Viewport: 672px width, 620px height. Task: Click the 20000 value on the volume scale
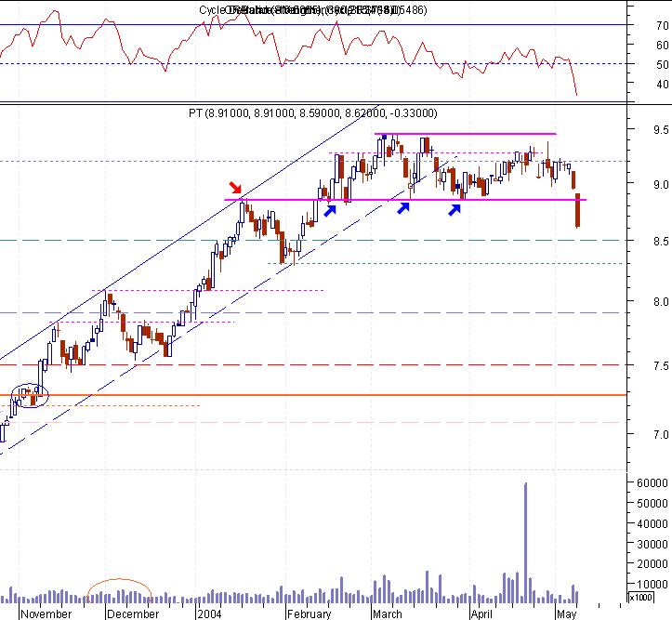[x=652, y=564]
